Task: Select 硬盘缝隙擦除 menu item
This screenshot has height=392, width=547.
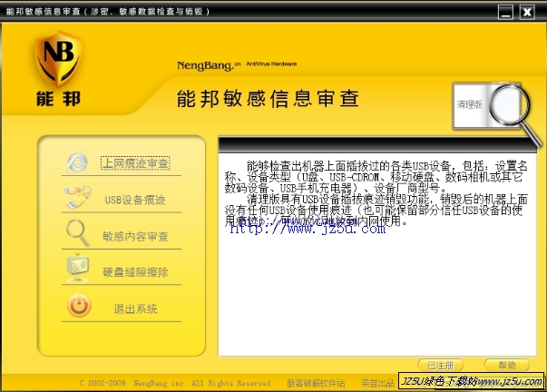Action: 135,272
